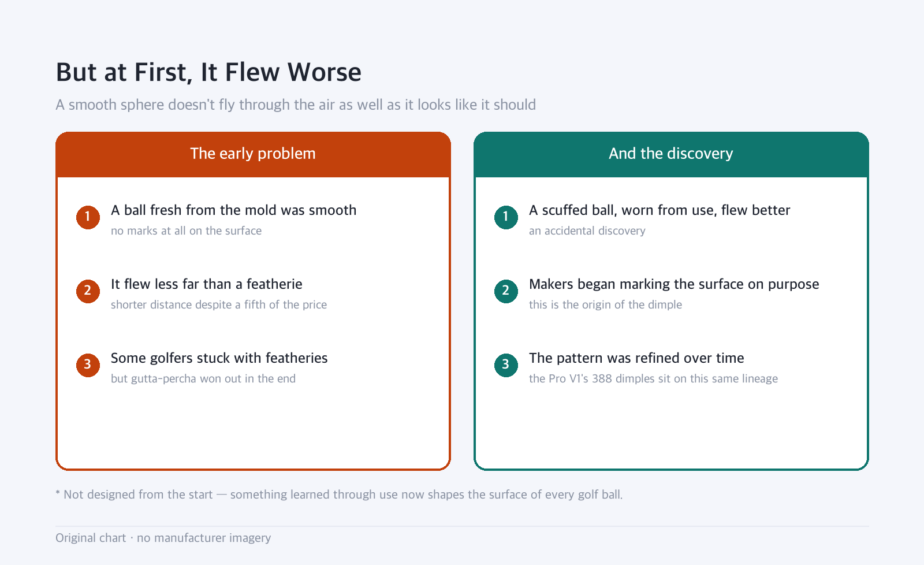924x565 pixels.
Task: Click 'Original chart · no manufacturer imagery' caption
Action: [x=163, y=538]
